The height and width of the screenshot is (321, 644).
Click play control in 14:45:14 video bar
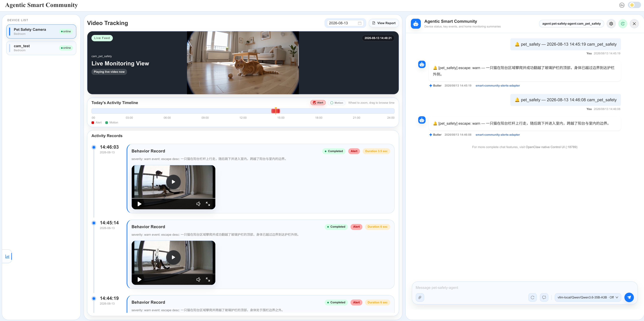[x=139, y=279]
